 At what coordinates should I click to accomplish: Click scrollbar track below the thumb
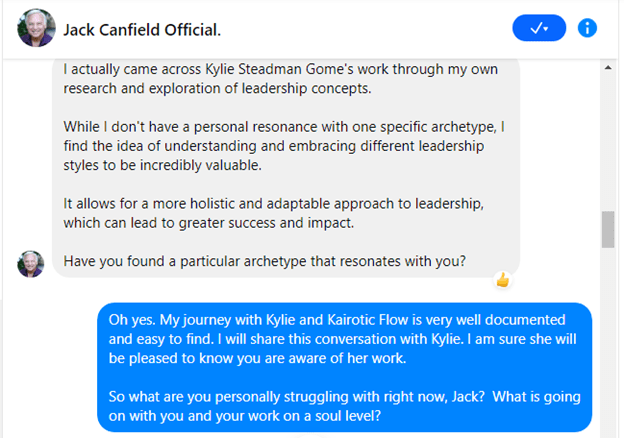pos(608,340)
